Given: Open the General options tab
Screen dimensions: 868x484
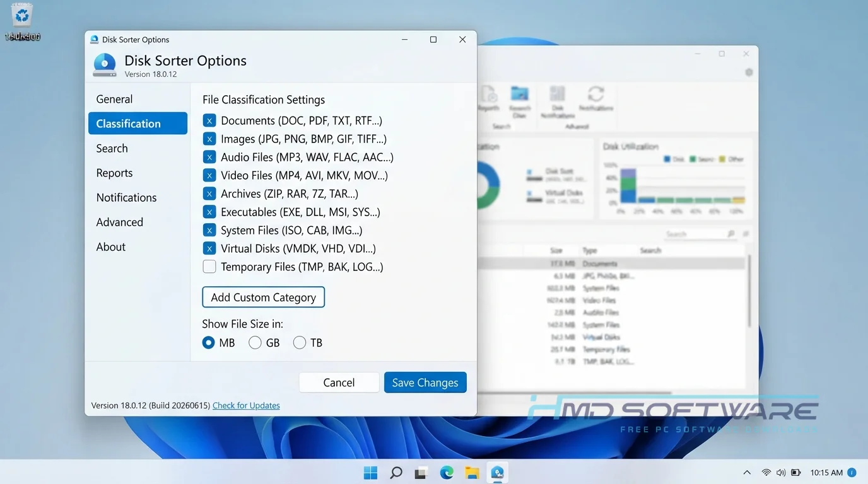Looking at the screenshot, I should pyautogui.click(x=138, y=99).
